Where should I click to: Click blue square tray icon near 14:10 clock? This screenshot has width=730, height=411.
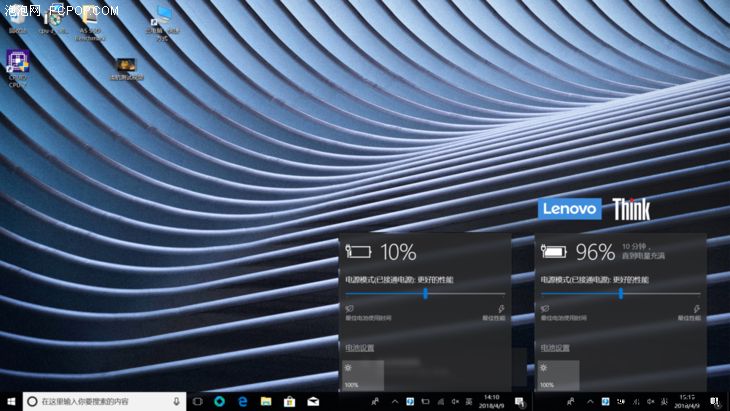[410, 401]
